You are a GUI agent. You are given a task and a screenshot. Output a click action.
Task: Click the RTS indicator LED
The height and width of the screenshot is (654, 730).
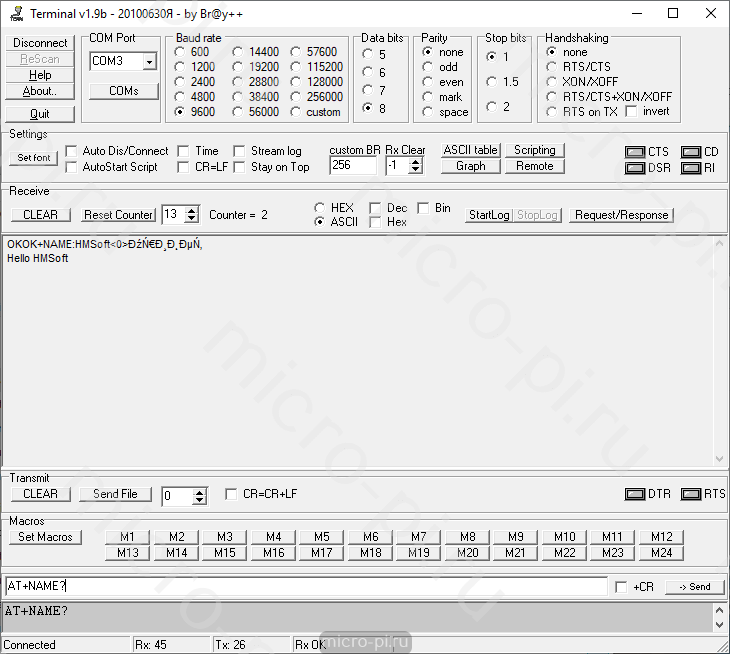[x=690, y=494]
